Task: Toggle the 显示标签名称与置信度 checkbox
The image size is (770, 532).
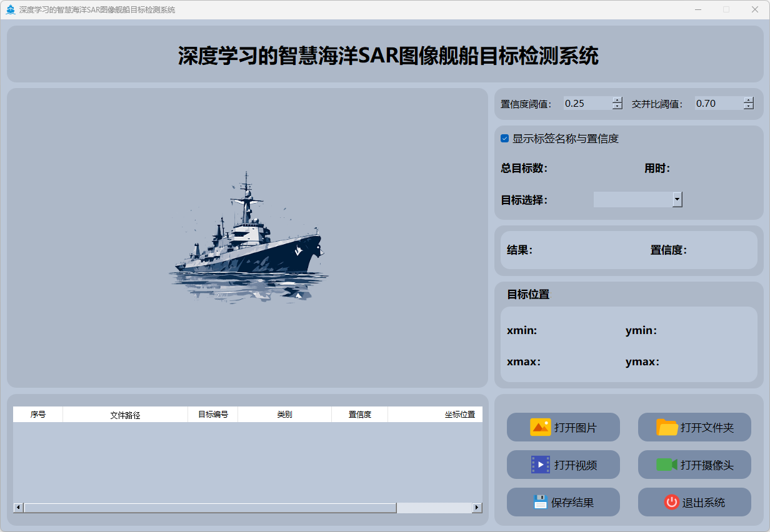Action: [x=504, y=139]
